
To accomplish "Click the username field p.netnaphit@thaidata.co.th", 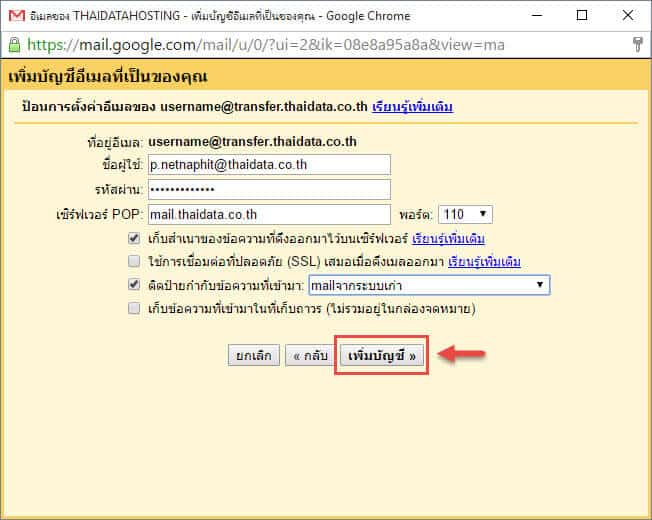I will (269, 165).
